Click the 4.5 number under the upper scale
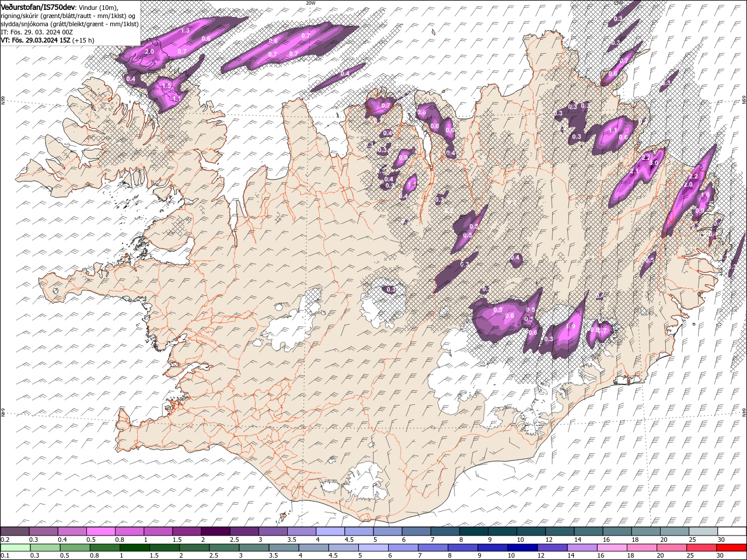Image resolution: width=747 pixels, height=560 pixels. pos(349,540)
